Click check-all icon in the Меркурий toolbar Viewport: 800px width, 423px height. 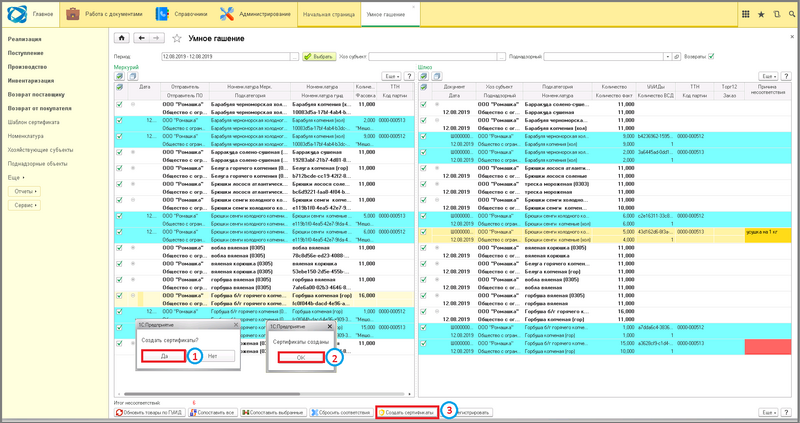[119, 77]
